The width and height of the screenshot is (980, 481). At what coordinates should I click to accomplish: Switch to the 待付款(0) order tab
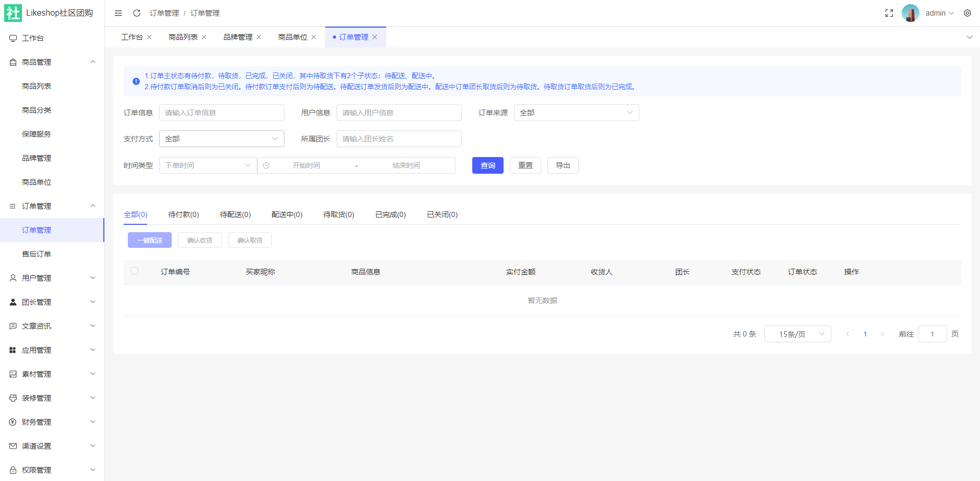point(183,214)
